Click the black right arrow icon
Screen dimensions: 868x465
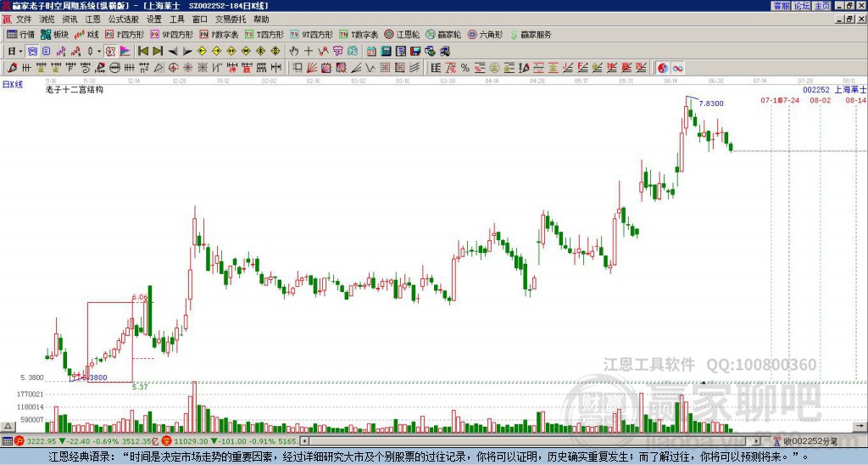tap(187, 52)
